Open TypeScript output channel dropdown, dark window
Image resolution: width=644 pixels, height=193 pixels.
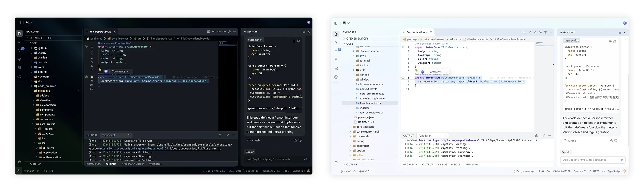[x=116, y=135]
